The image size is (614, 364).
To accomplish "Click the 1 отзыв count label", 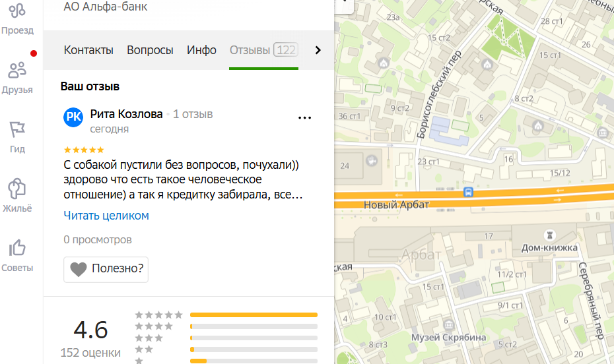I will [193, 114].
